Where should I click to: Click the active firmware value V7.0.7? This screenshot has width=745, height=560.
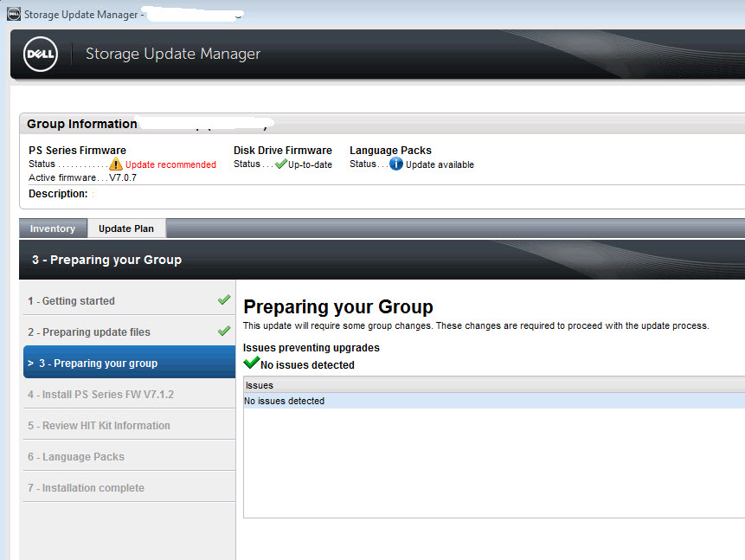pos(123,177)
